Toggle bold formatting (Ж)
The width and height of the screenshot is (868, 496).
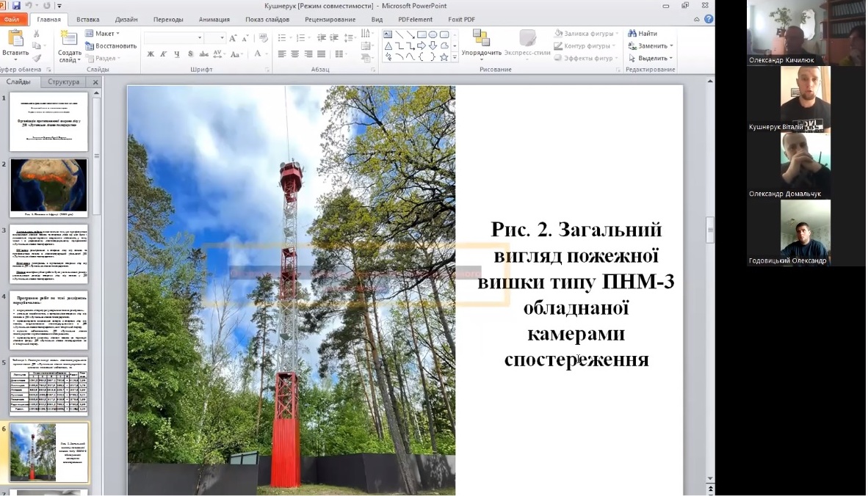[151, 54]
